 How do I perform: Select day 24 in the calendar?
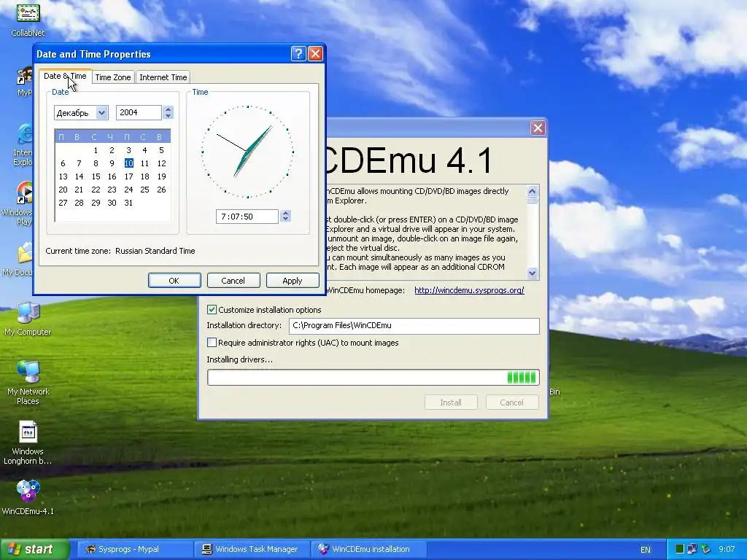[x=128, y=190]
